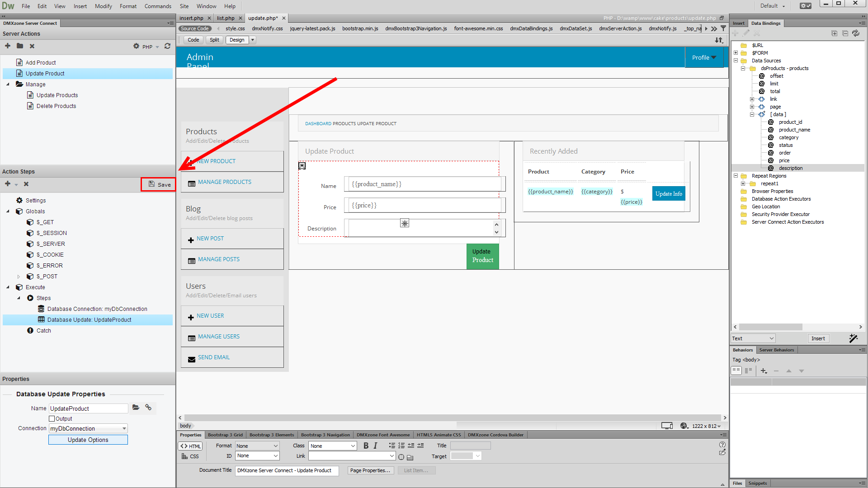Click the Update Options button
Viewport: 868px width, 488px height.
click(x=88, y=440)
